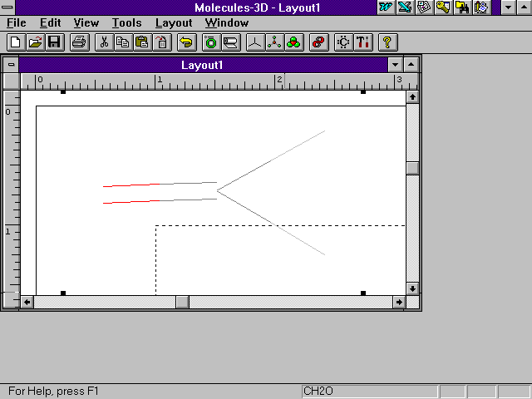Click the vertical scrollbar thumb
This screenshot has height=399, width=532.
click(412, 168)
